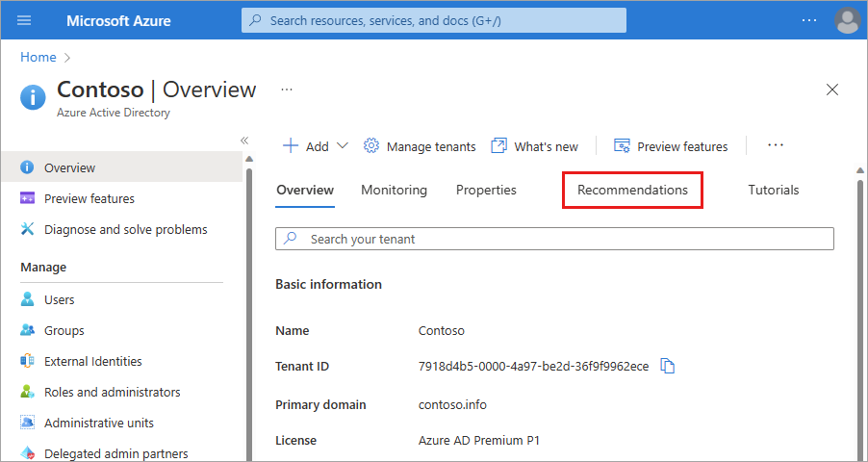Select Overview in the sidebar
Viewport: 868px width, 462px height.
pyautogui.click(x=121, y=167)
